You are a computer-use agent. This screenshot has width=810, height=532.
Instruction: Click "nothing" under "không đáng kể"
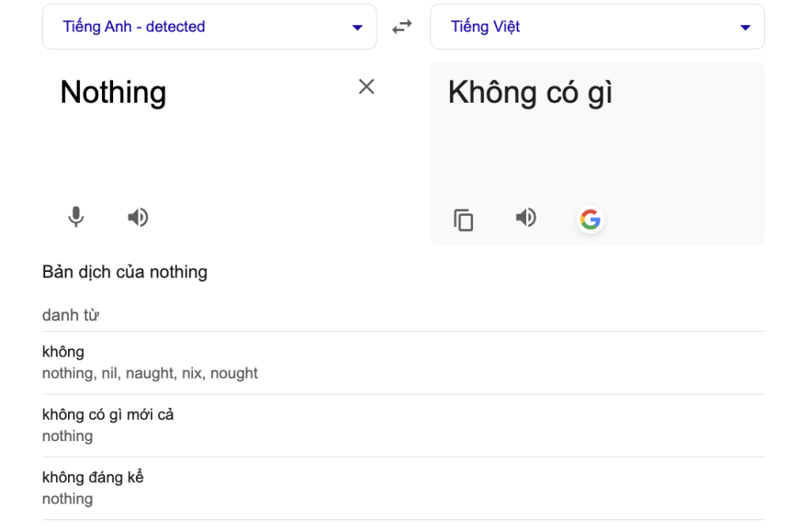pos(67,499)
